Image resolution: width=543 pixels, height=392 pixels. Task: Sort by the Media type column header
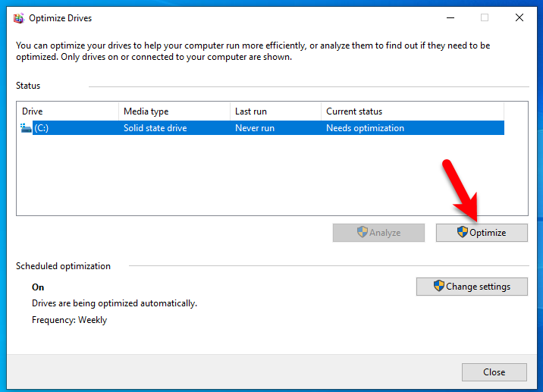click(x=174, y=111)
